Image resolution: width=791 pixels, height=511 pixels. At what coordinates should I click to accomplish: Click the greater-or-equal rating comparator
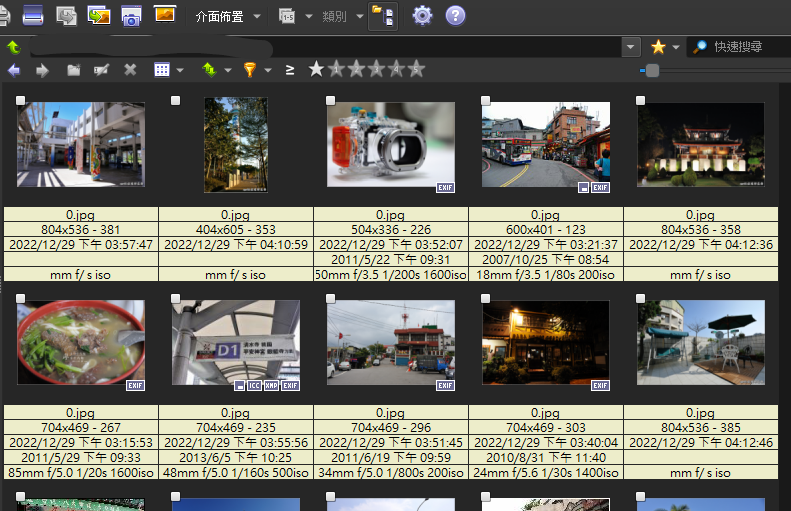pyautogui.click(x=290, y=70)
